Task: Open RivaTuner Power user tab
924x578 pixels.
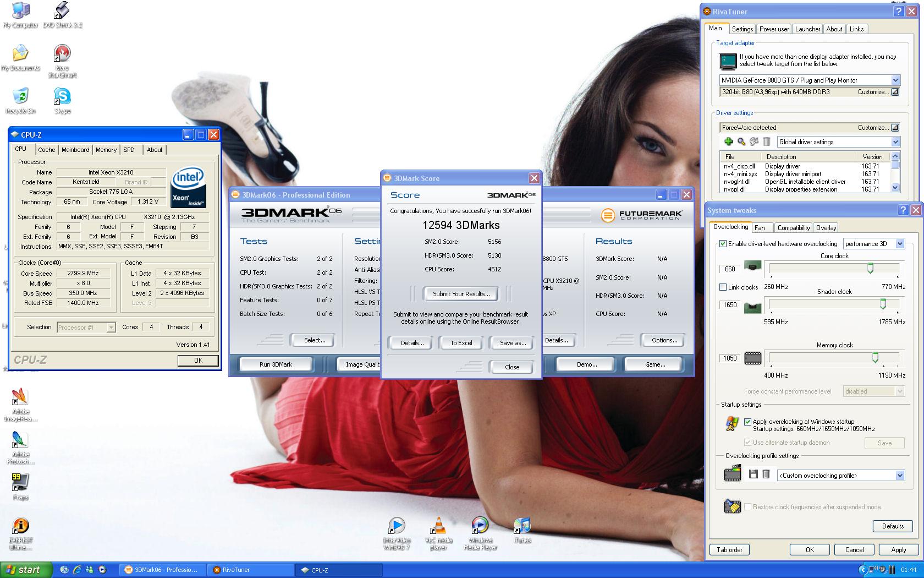Action: (x=774, y=29)
